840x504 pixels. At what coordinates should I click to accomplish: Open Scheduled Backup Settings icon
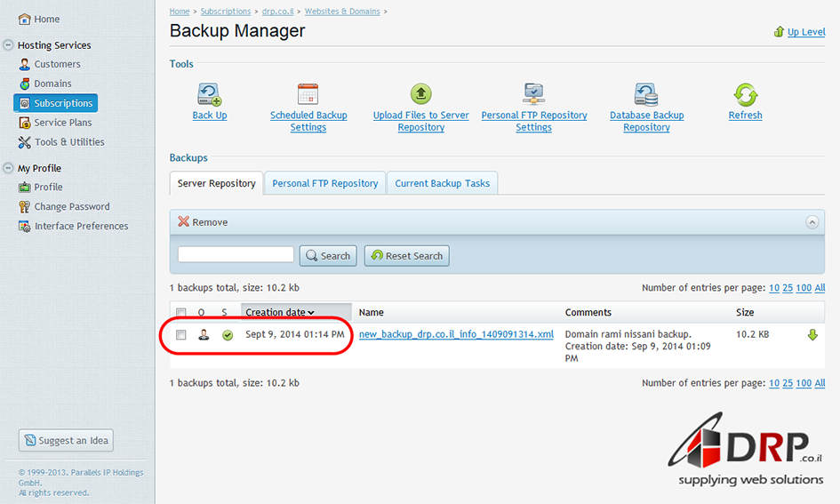point(308,93)
